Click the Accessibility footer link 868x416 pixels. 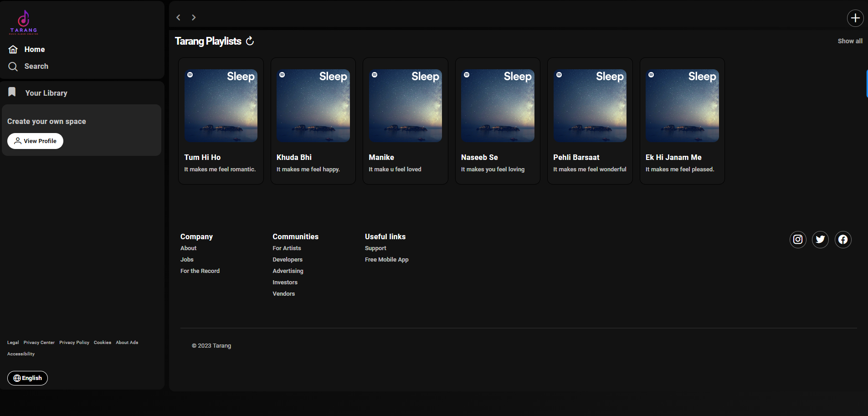pos(21,354)
